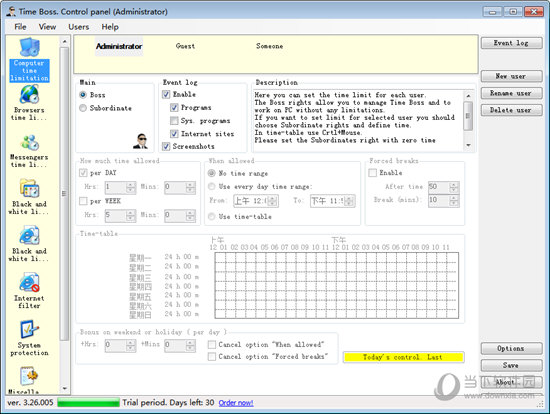Select Administrator user in list

119,46
